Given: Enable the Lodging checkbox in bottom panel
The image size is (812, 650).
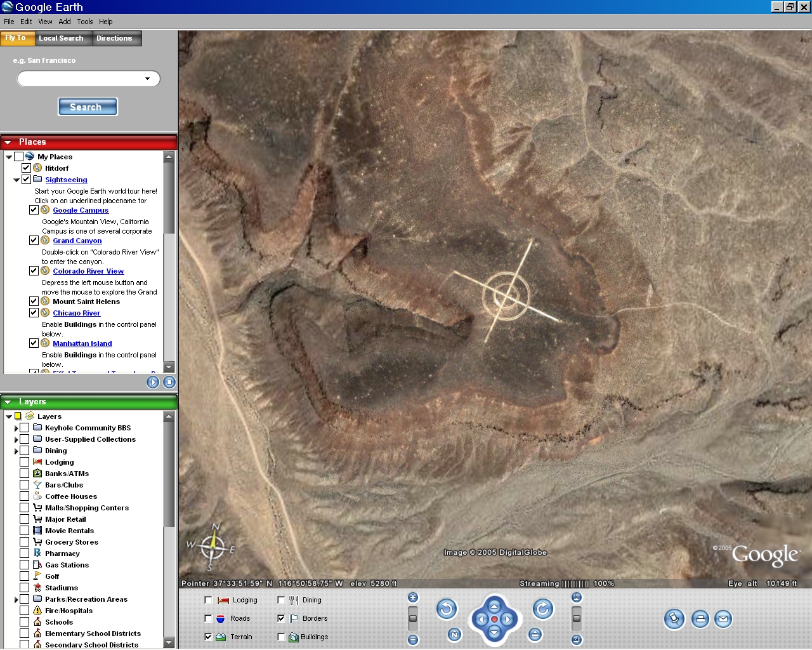Looking at the screenshot, I should [208, 600].
